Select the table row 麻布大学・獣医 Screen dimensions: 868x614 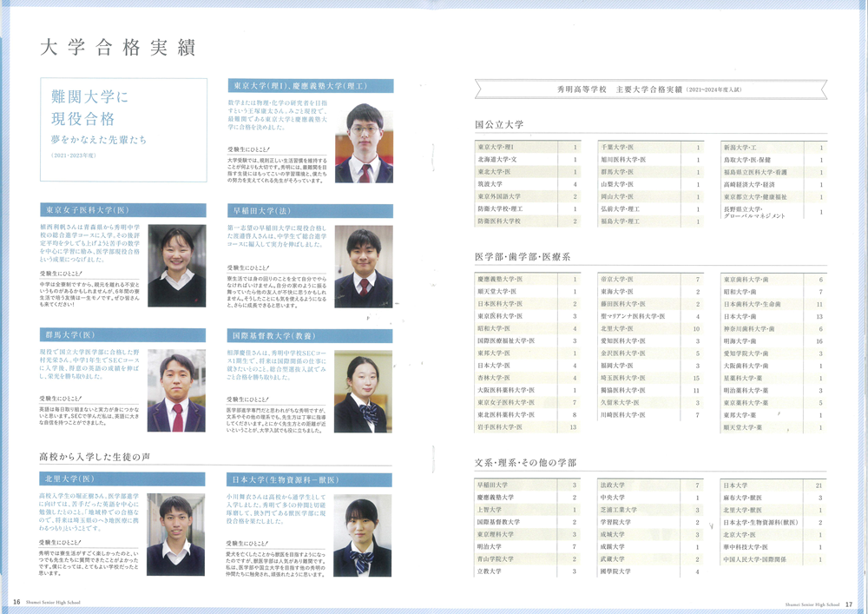[774, 498]
